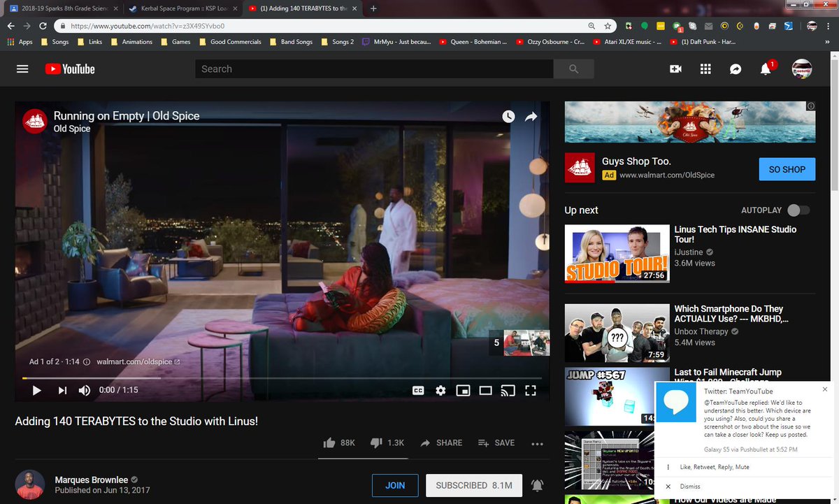Screen dimensions: 839x504
Task: Click the share arrow on the video overlay
Action: click(531, 117)
